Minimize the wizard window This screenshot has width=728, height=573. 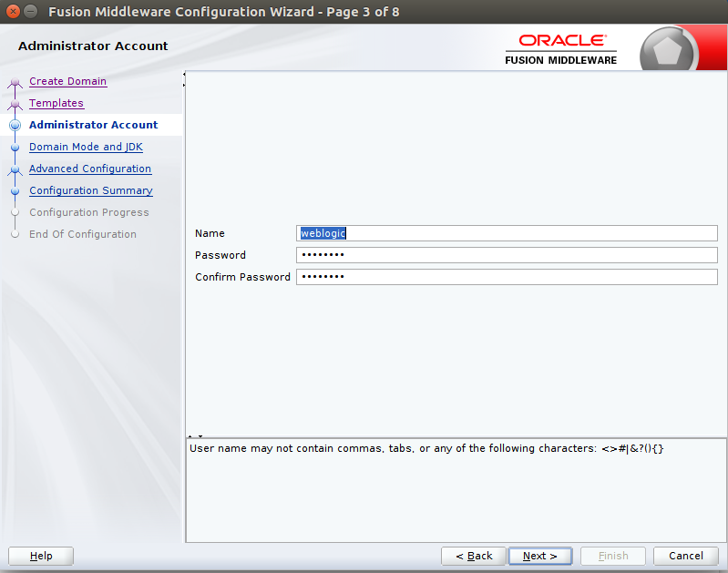[x=31, y=11]
